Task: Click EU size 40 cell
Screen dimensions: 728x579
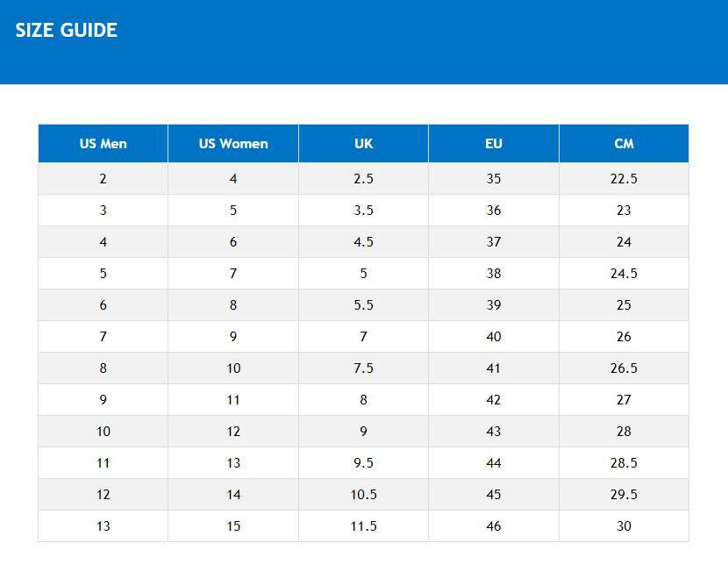Action: point(494,337)
